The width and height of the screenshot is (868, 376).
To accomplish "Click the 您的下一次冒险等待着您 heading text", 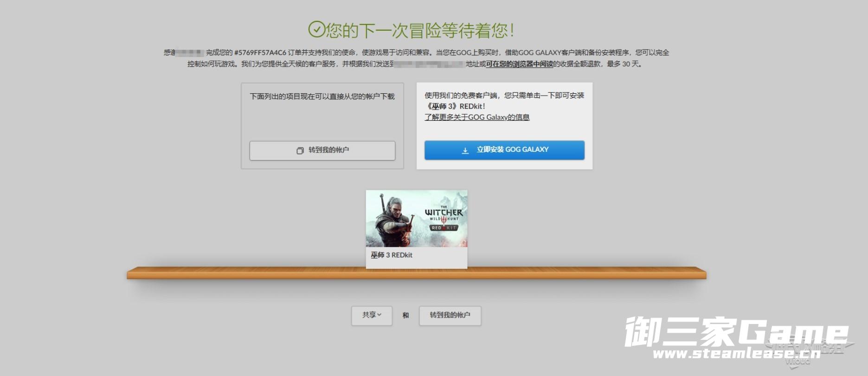I will [420, 31].
